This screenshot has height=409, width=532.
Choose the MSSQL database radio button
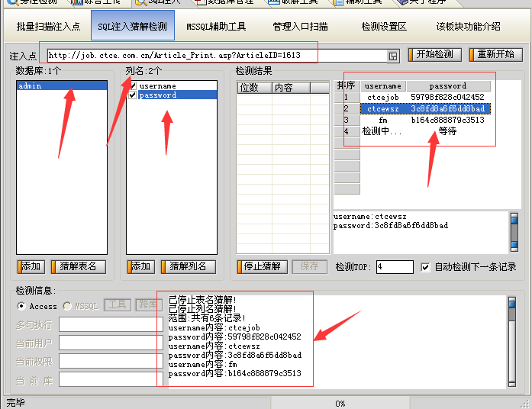tap(67, 306)
